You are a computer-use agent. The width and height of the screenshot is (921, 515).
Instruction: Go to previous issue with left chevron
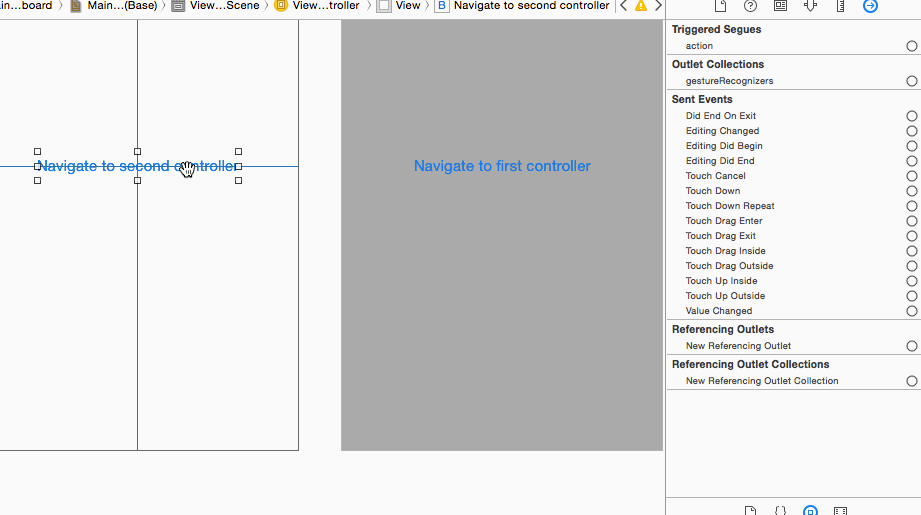(x=624, y=6)
